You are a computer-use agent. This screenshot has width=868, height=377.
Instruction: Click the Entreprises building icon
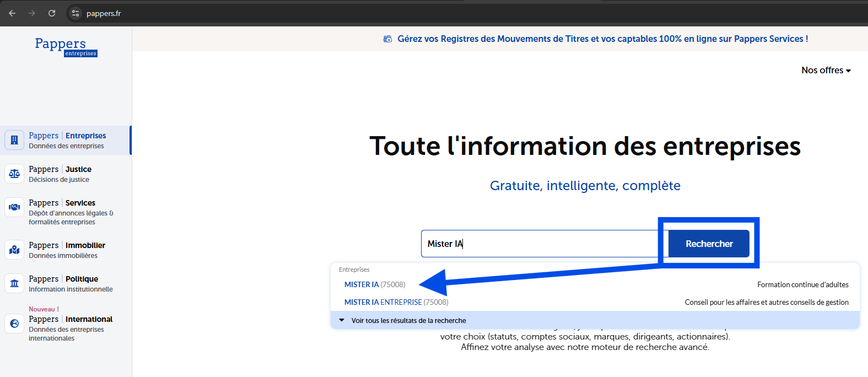tap(14, 140)
